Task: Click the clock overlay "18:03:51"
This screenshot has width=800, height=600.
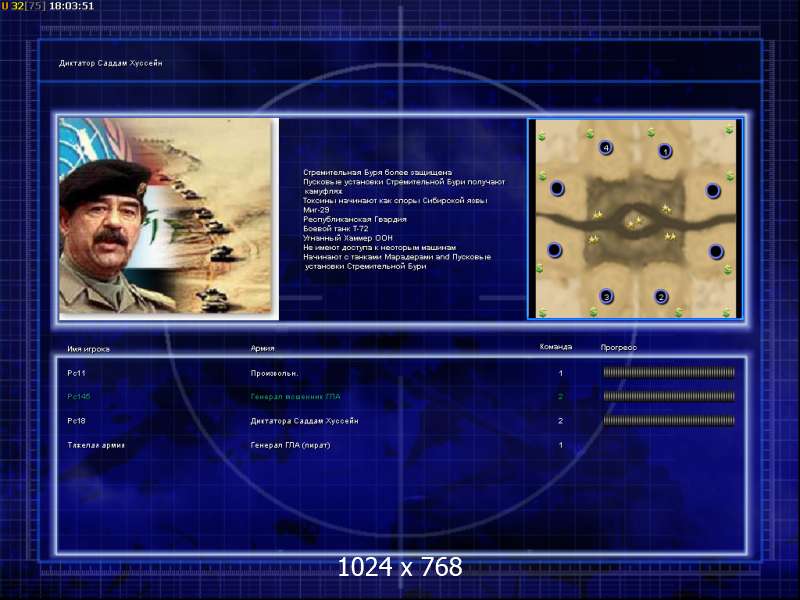Action: [x=71, y=6]
